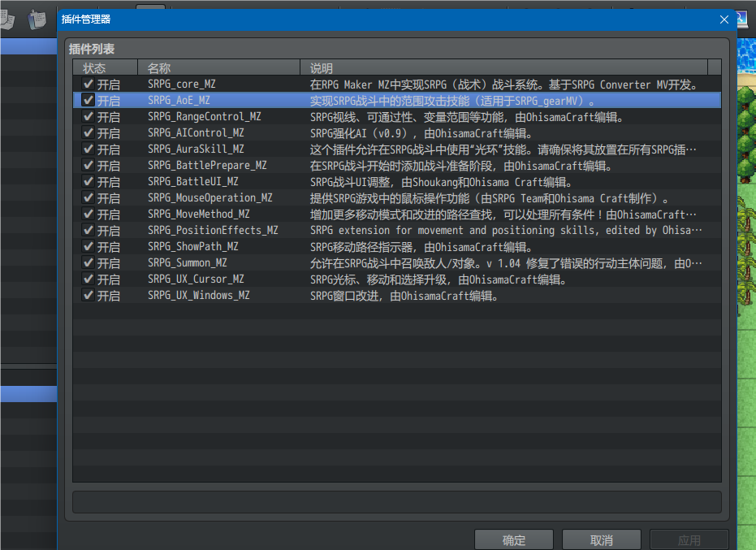Close the 插件管理器 dialog
756x550 pixels.
pyautogui.click(x=724, y=19)
